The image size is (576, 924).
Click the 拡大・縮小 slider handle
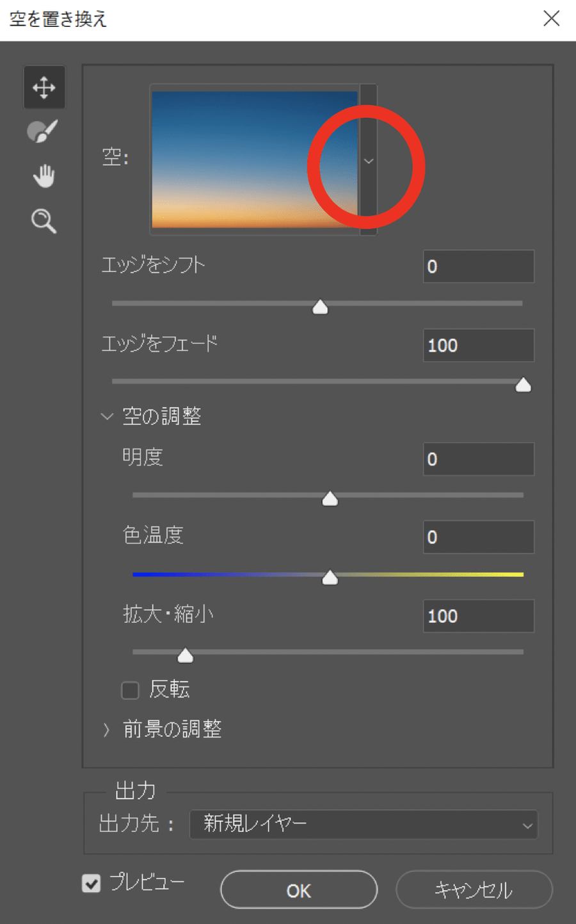(x=185, y=656)
